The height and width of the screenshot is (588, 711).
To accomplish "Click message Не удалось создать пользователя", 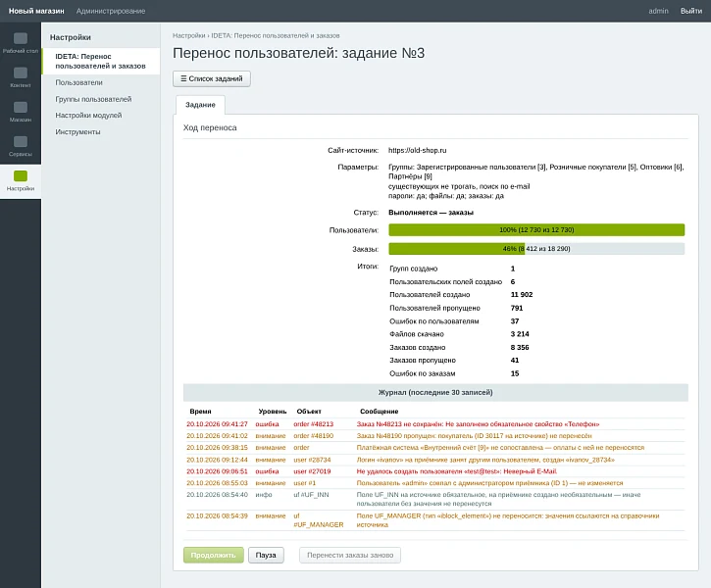I will tap(457, 471).
